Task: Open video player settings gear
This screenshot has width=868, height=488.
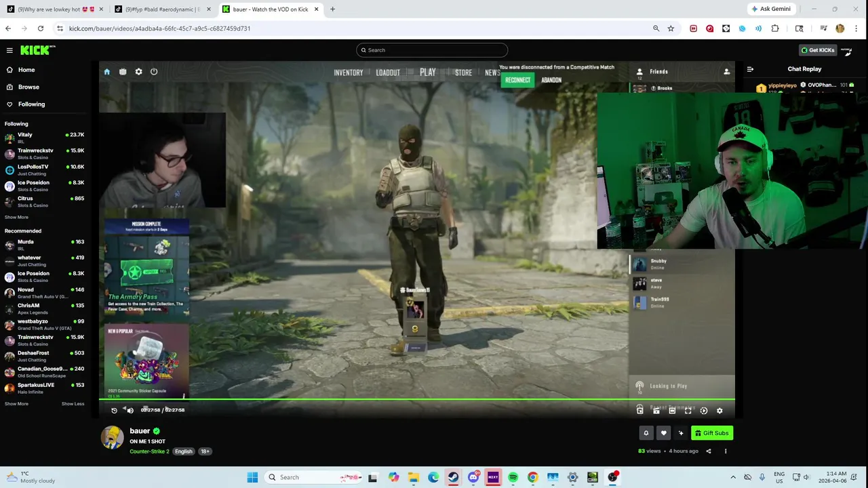Action: pyautogui.click(x=719, y=410)
